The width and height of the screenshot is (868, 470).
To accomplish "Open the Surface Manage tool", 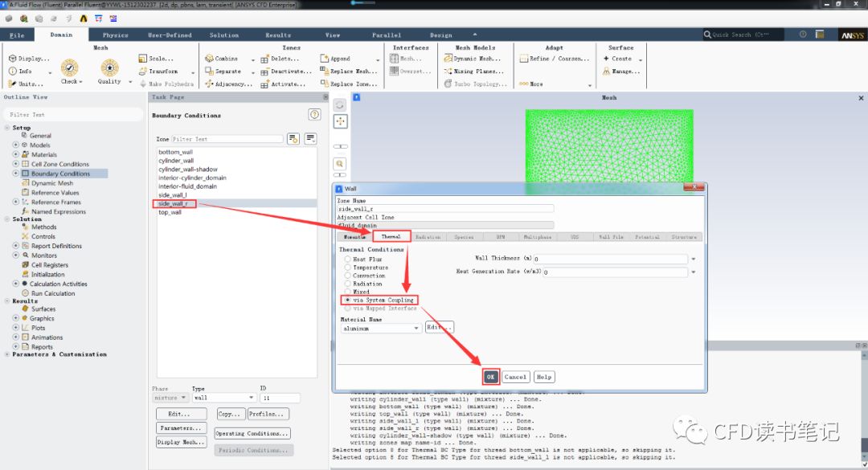I will (621, 71).
